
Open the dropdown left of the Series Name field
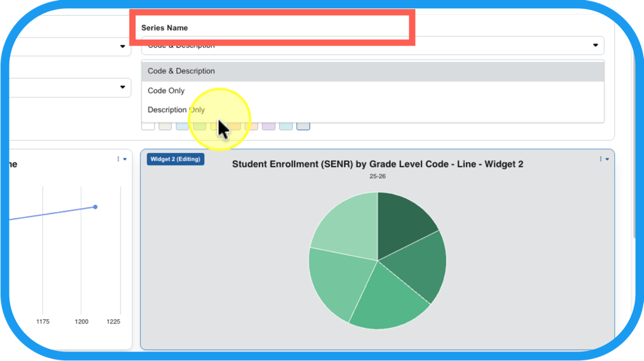click(x=122, y=46)
